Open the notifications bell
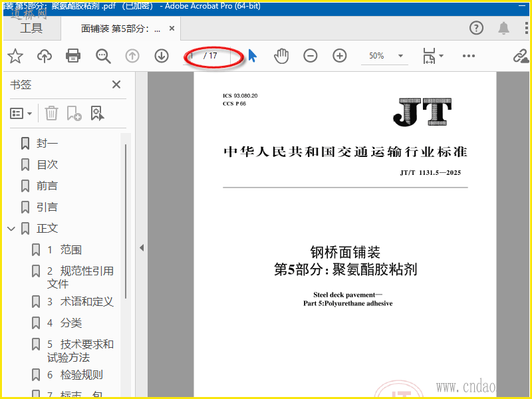The width and height of the screenshot is (532, 399). [x=503, y=28]
